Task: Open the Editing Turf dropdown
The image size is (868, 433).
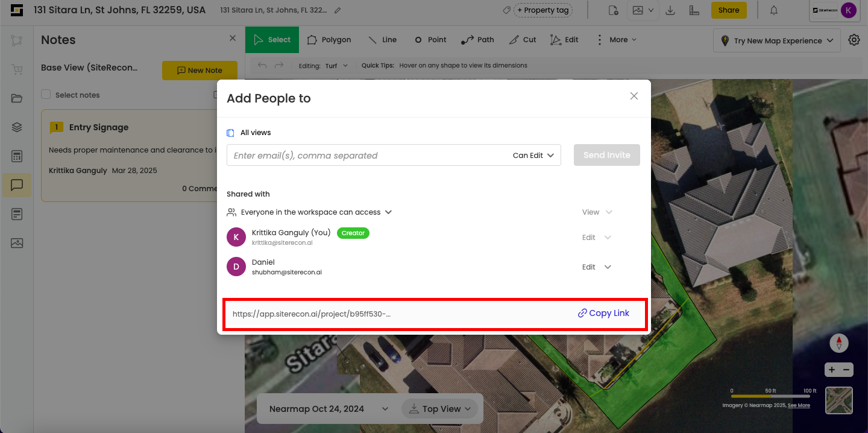Action: coord(336,66)
